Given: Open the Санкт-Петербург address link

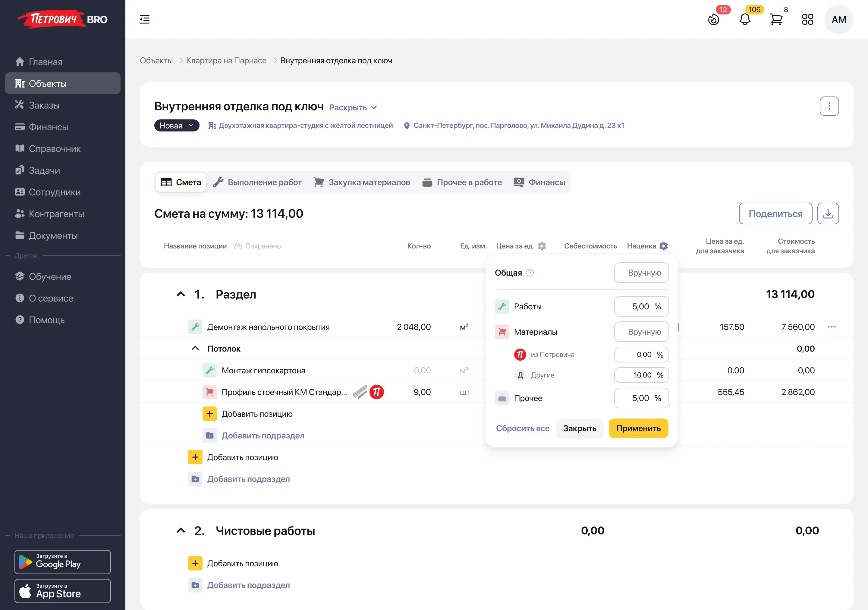Looking at the screenshot, I should tap(514, 125).
